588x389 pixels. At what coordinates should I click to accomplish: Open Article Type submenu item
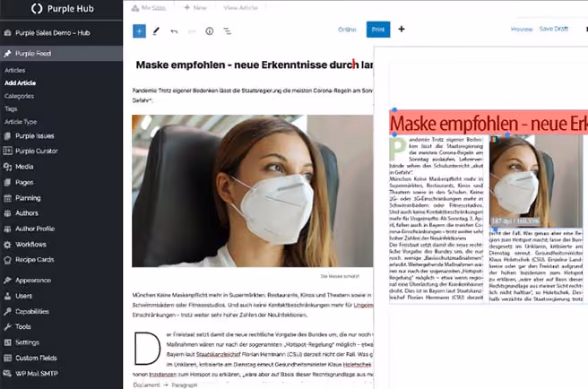pyautogui.click(x=21, y=122)
